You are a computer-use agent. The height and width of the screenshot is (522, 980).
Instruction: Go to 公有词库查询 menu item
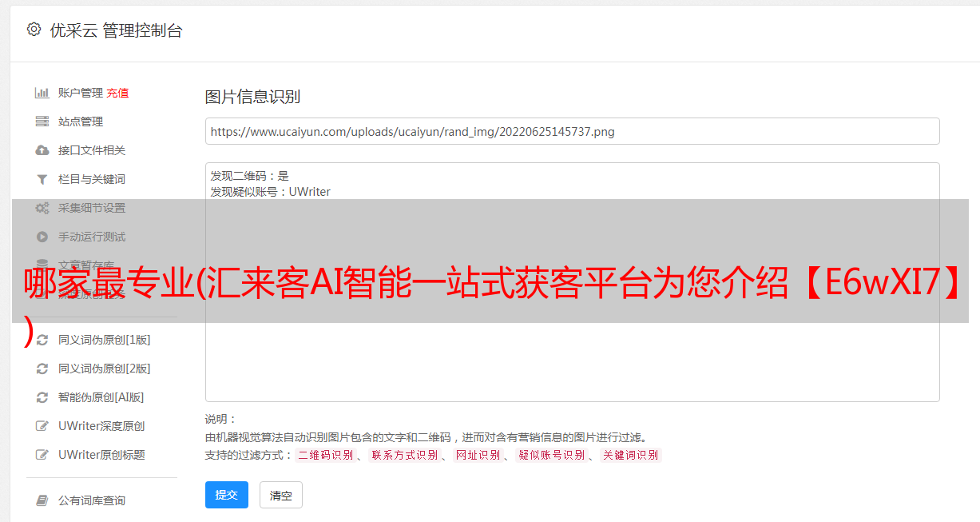pyautogui.click(x=92, y=500)
